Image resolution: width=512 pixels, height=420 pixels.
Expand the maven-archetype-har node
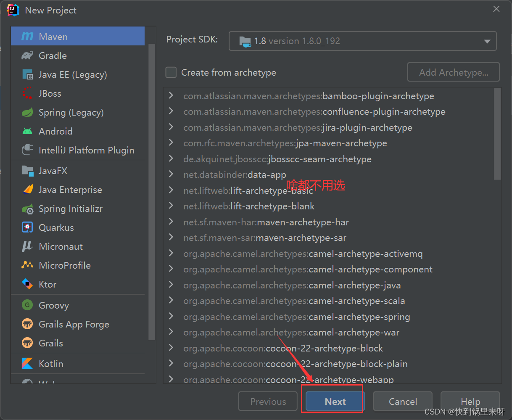coord(171,222)
